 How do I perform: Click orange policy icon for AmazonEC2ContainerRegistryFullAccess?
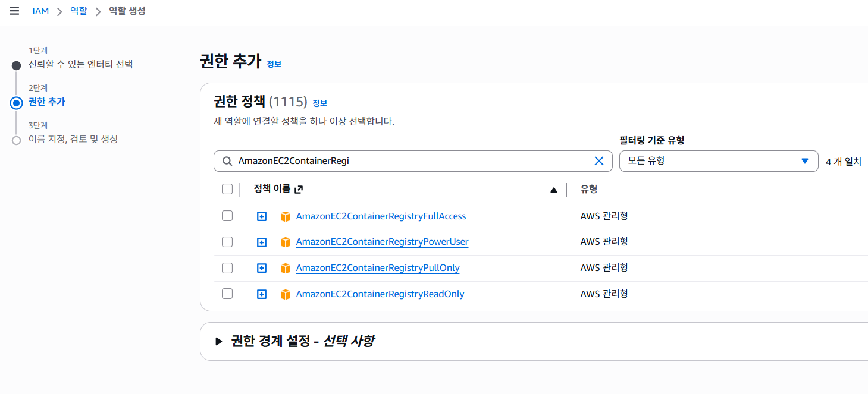(286, 216)
